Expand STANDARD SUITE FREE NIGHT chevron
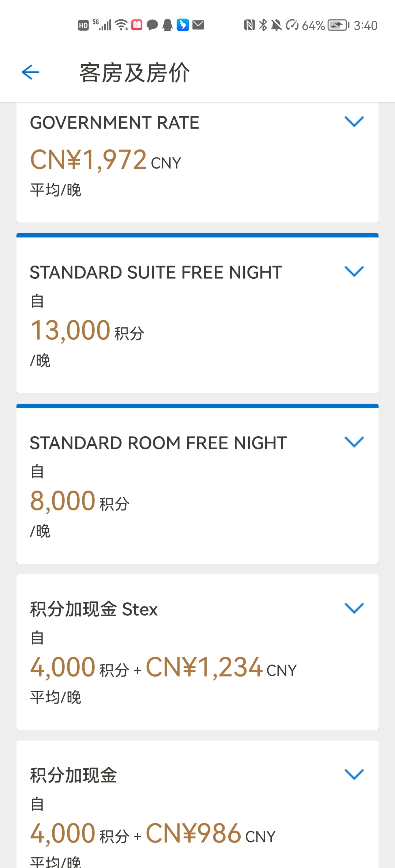This screenshot has height=868, width=395. click(354, 271)
